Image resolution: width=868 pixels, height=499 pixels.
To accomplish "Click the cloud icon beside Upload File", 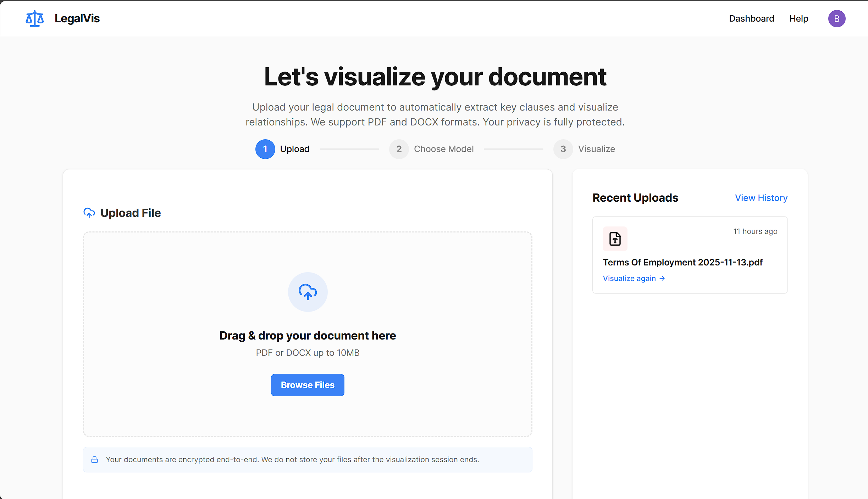I will coord(89,213).
